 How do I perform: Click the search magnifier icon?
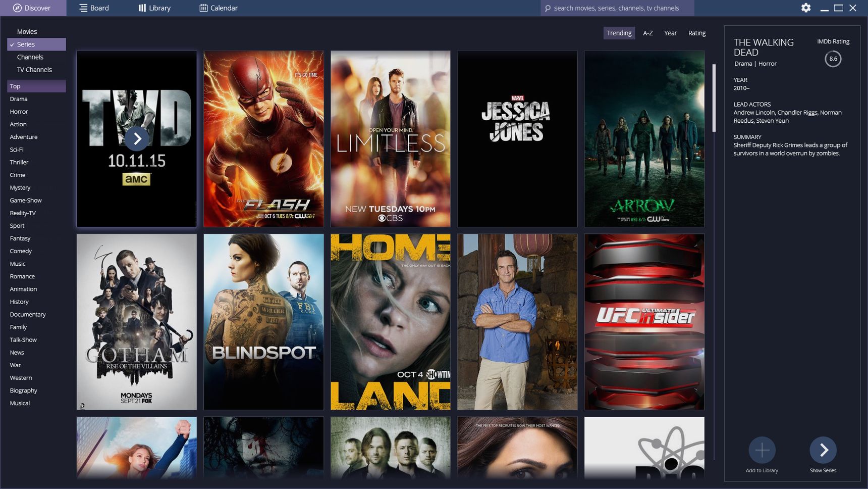(x=548, y=8)
